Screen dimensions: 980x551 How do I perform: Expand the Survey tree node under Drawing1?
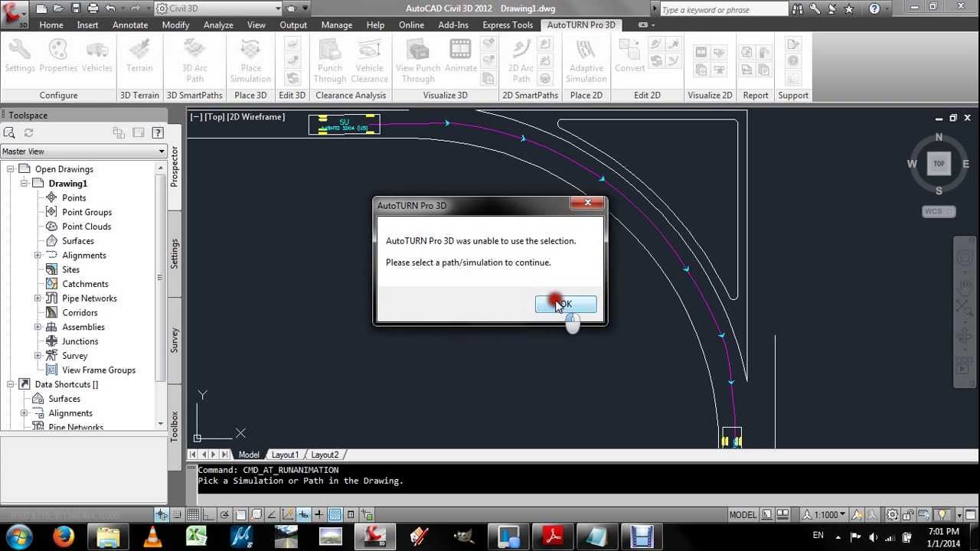(38, 356)
